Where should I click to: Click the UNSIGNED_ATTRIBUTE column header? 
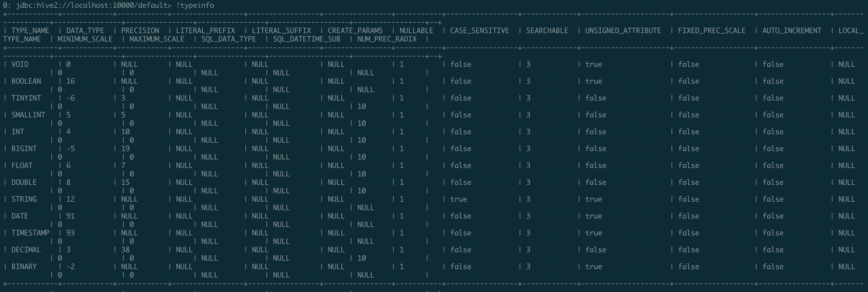623,31
